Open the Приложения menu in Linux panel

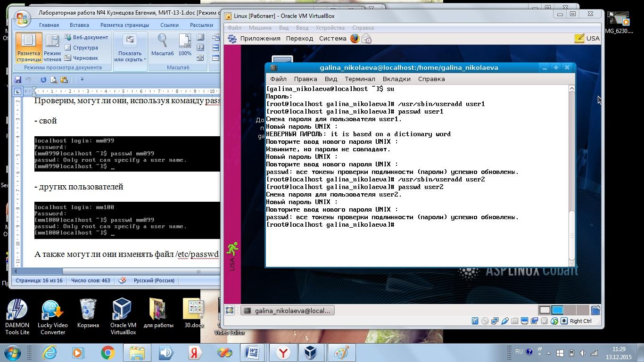260,39
